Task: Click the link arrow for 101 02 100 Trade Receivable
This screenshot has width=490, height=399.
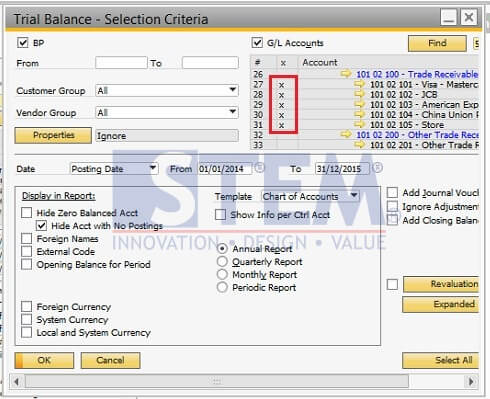Action: 346,74
